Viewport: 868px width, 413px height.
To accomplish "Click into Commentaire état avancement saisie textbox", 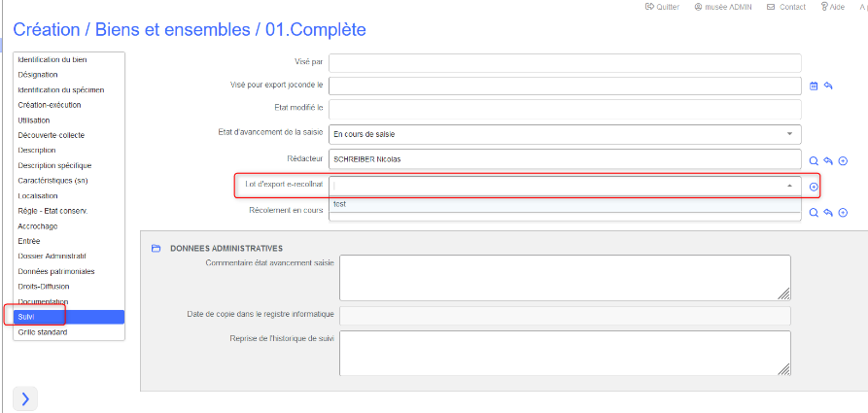I will pyautogui.click(x=564, y=278).
